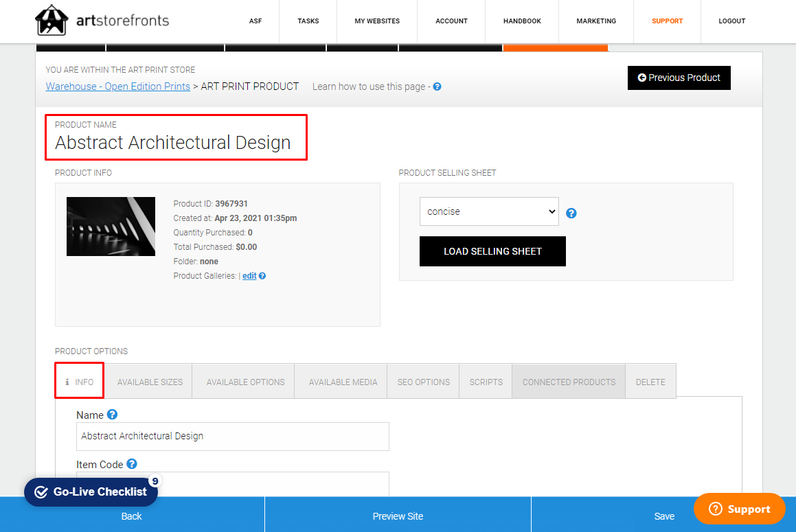This screenshot has height=532, width=796.
Task: Open the orange Support chat bubble
Action: 739,509
